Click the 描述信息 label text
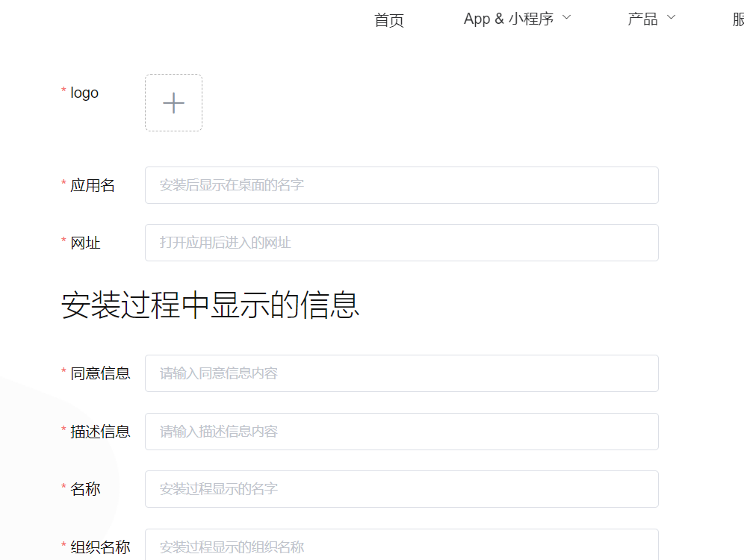Viewport: 744px width, 560px height. [x=100, y=432]
